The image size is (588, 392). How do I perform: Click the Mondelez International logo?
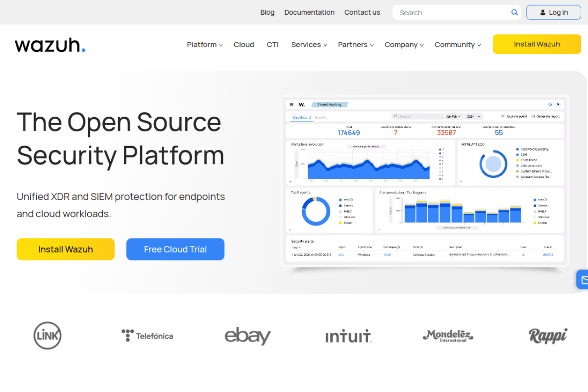(x=448, y=336)
